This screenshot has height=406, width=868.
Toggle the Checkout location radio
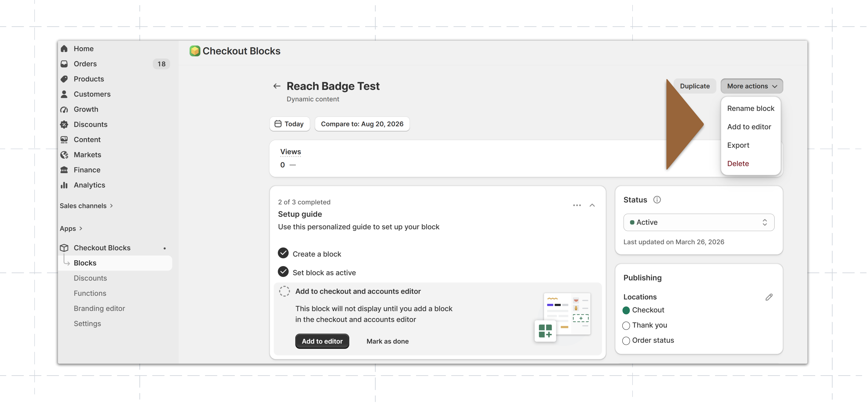click(x=626, y=310)
